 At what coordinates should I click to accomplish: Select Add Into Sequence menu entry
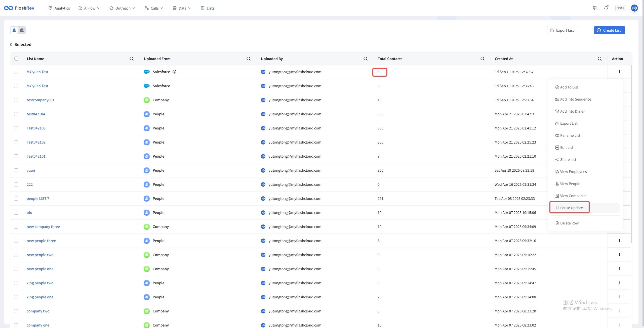click(x=575, y=99)
